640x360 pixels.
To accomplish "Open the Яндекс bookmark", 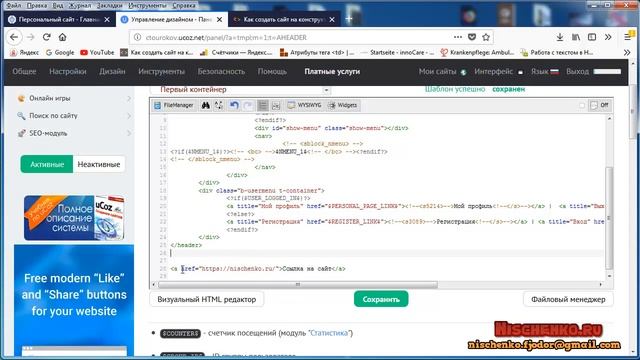I will 25,53.
